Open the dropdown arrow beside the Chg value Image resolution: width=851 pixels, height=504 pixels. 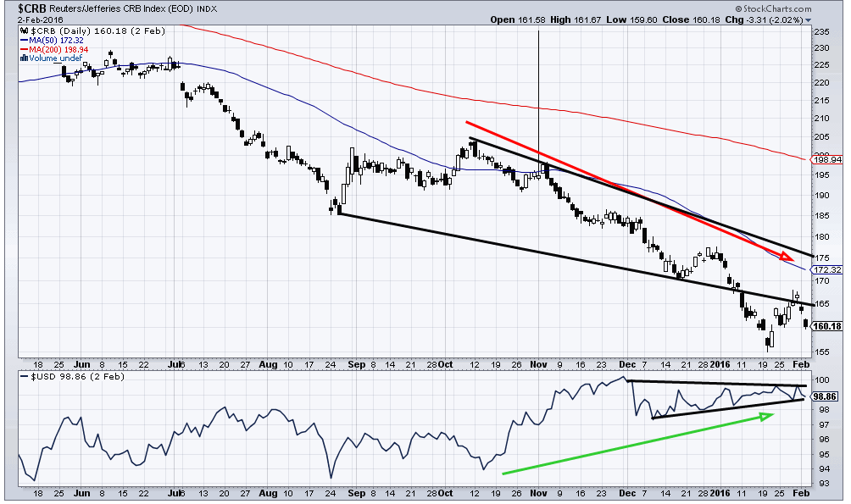[x=808, y=20]
